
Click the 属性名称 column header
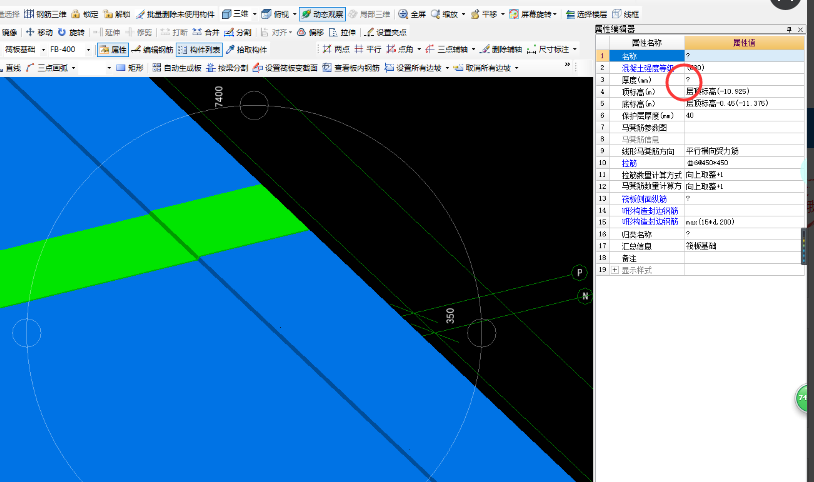coord(647,43)
